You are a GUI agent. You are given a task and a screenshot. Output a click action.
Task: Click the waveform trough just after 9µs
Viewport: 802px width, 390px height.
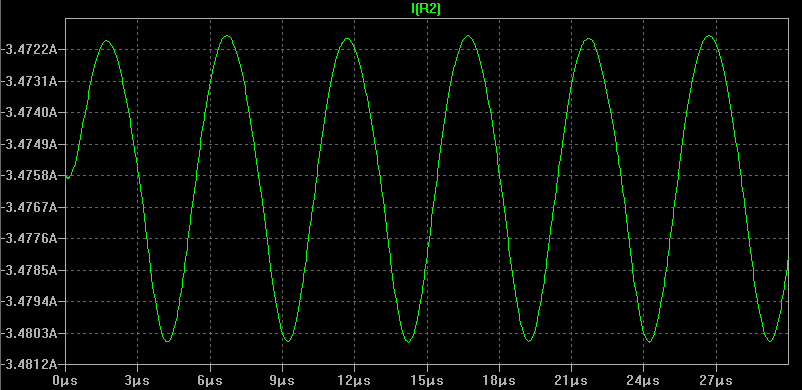click(x=288, y=341)
